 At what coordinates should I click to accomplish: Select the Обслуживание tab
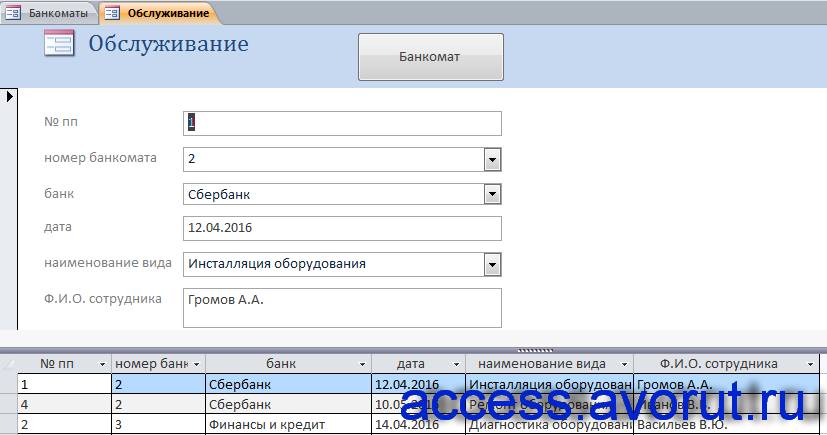[x=161, y=13]
